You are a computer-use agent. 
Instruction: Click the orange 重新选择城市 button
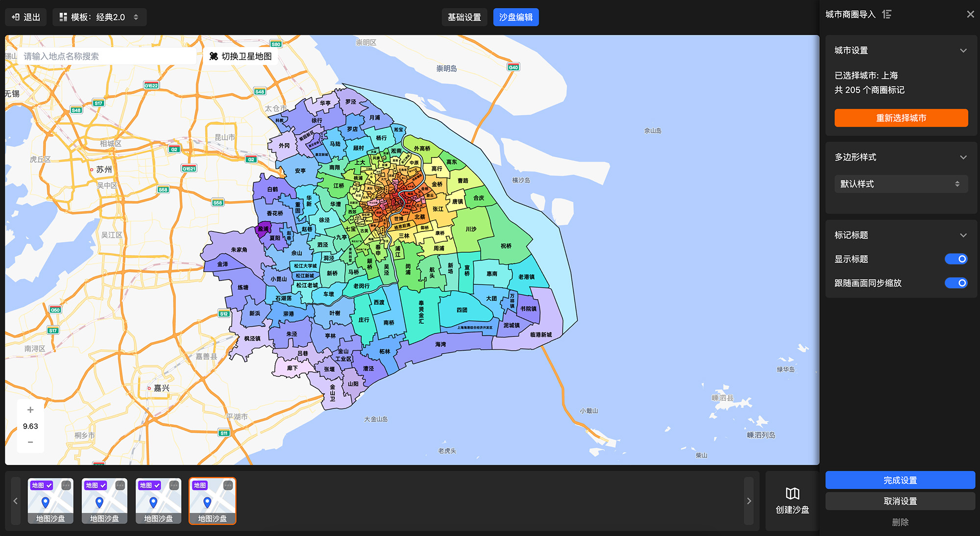901,118
